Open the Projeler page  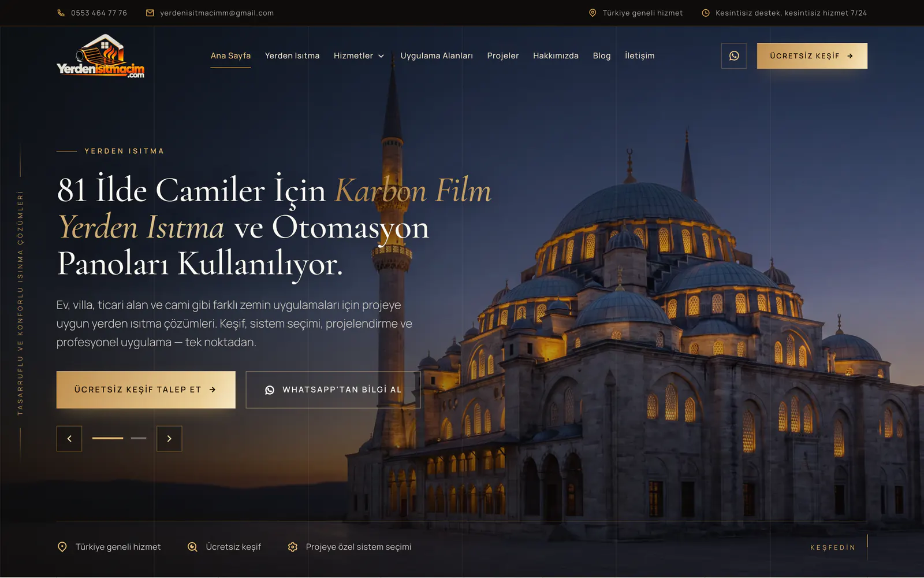503,55
